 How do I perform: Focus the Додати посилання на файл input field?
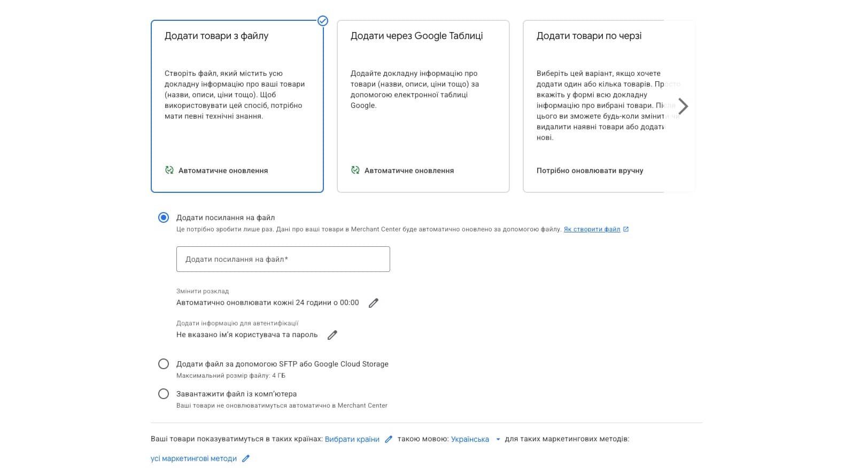click(x=283, y=259)
